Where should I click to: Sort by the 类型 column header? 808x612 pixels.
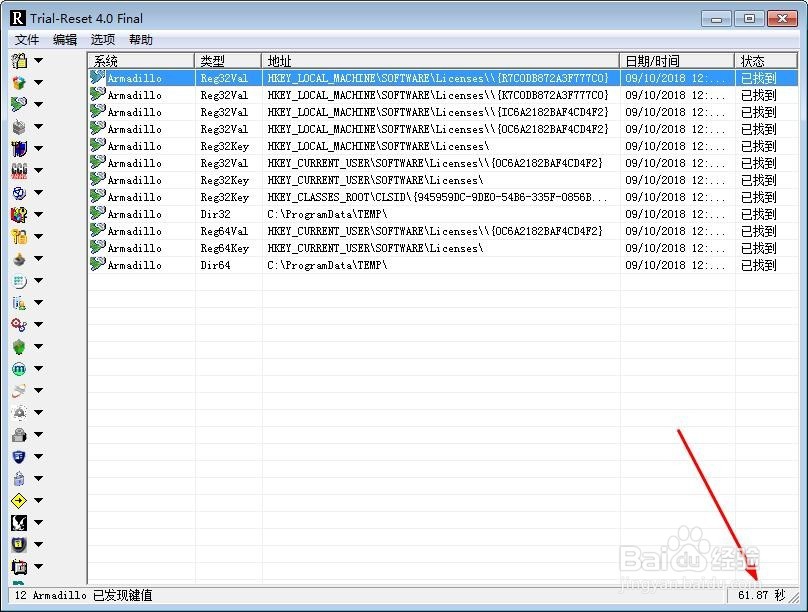coord(228,61)
